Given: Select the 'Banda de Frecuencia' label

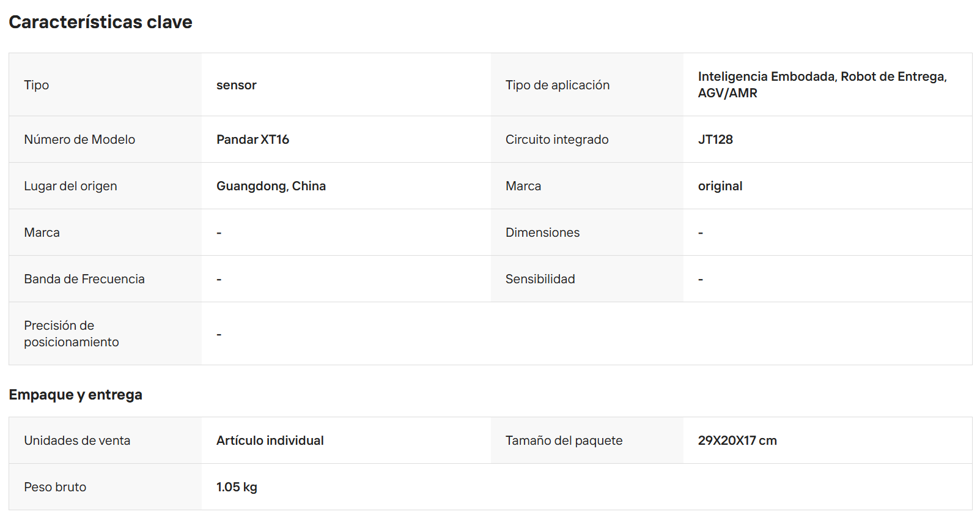Looking at the screenshot, I should tap(84, 279).
